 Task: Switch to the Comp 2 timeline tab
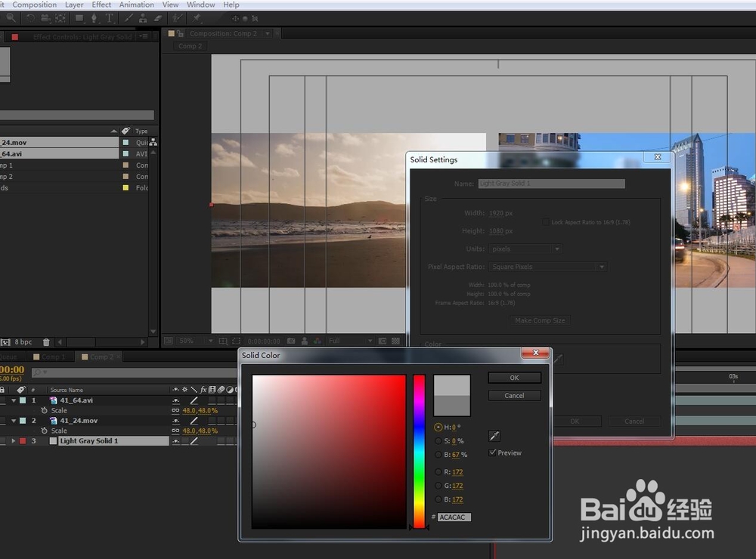coord(101,357)
